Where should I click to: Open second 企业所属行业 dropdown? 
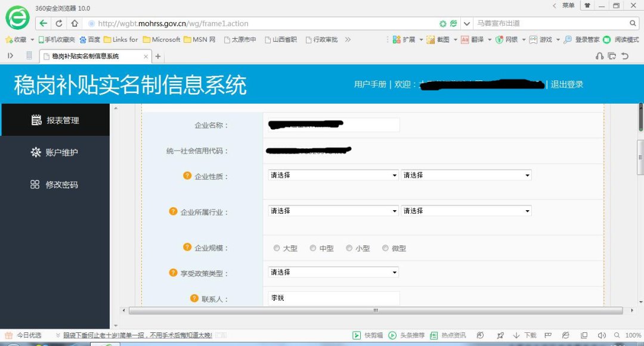[x=466, y=211]
